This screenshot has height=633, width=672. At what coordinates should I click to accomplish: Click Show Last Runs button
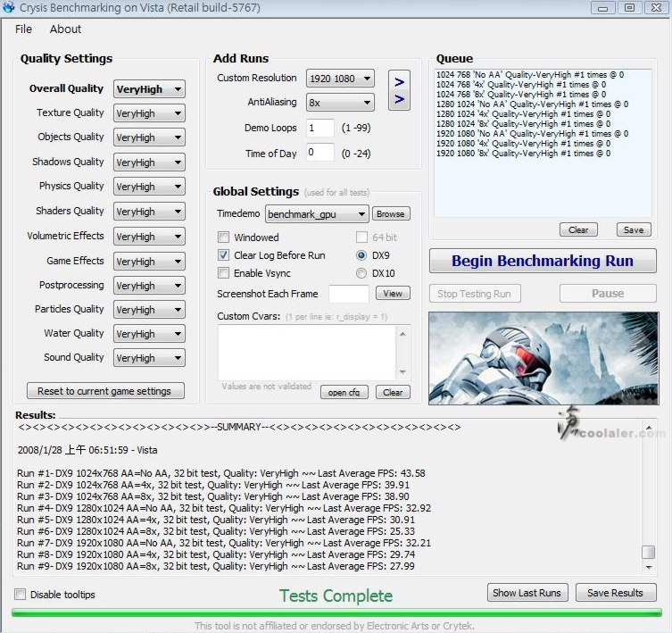pyautogui.click(x=527, y=593)
